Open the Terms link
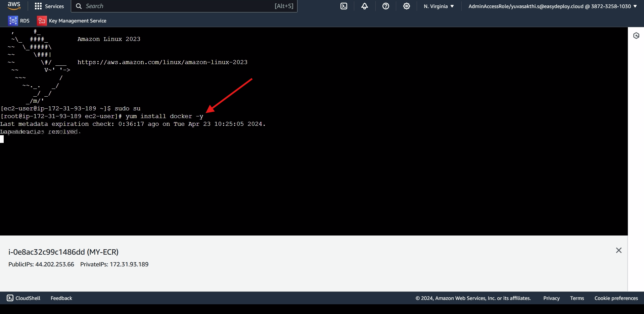644x314 pixels. pos(577,298)
